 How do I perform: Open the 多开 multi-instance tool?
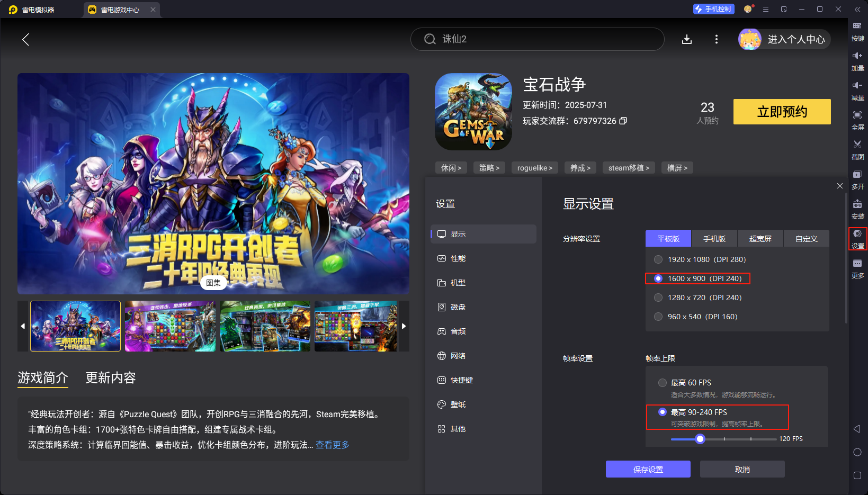click(x=857, y=180)
